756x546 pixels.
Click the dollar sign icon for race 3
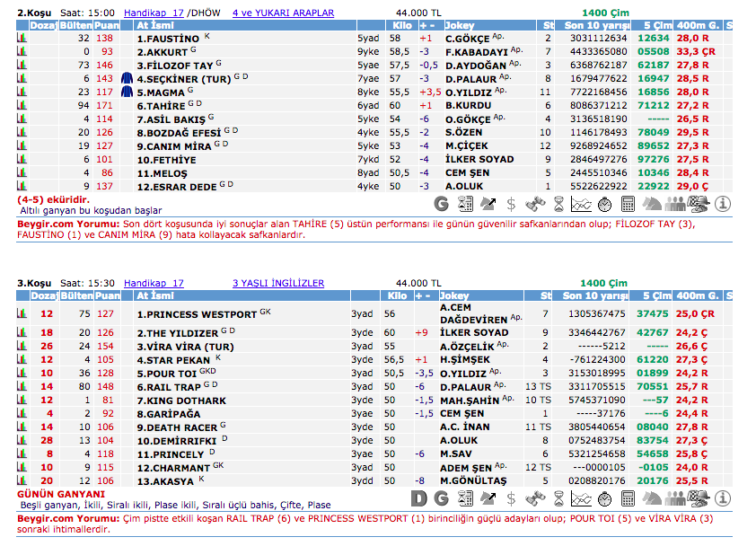click(x=511, y=498)
